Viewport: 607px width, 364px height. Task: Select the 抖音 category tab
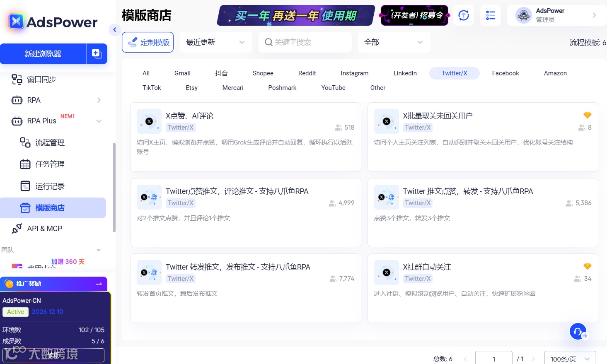coord(222,73)
